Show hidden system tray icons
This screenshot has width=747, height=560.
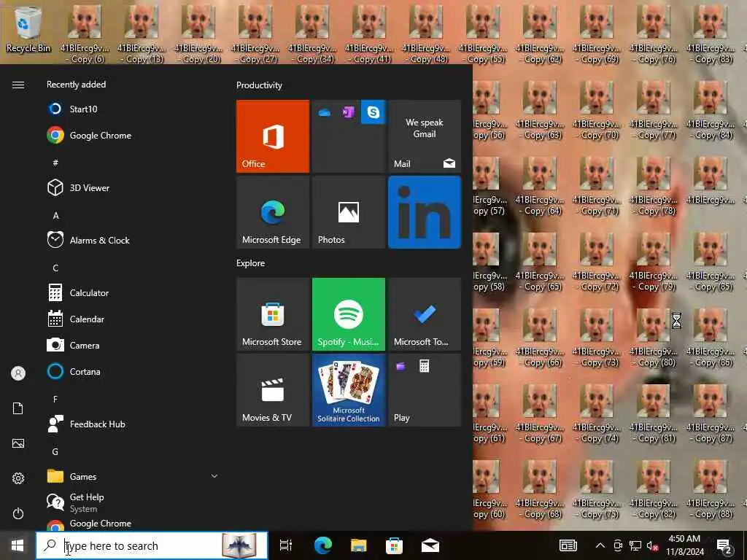[x=600, y=545]
